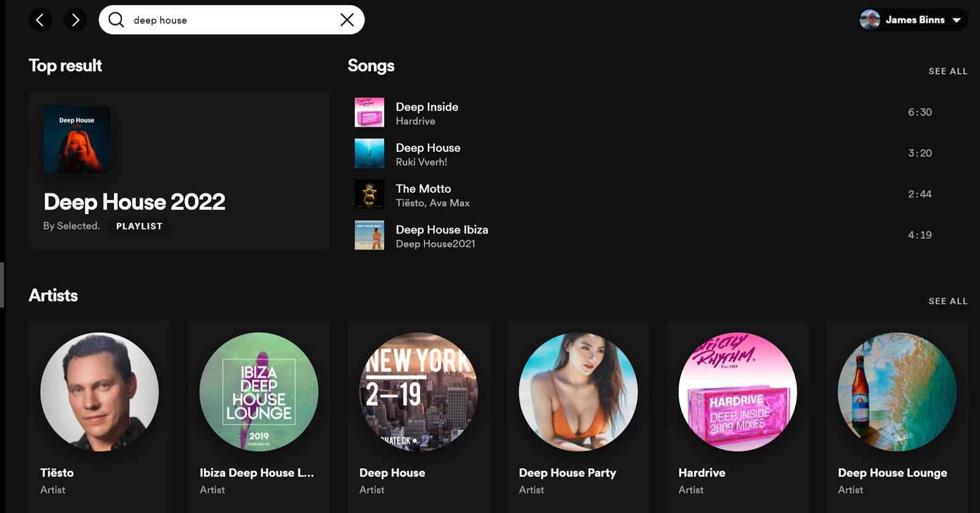Click the Deep House 2022 title

(134, 202)
